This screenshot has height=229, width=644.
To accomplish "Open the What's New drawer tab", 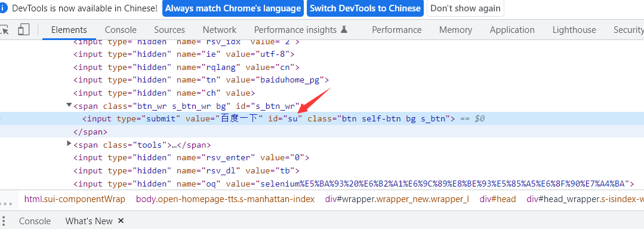I will [x=89, y=221].
